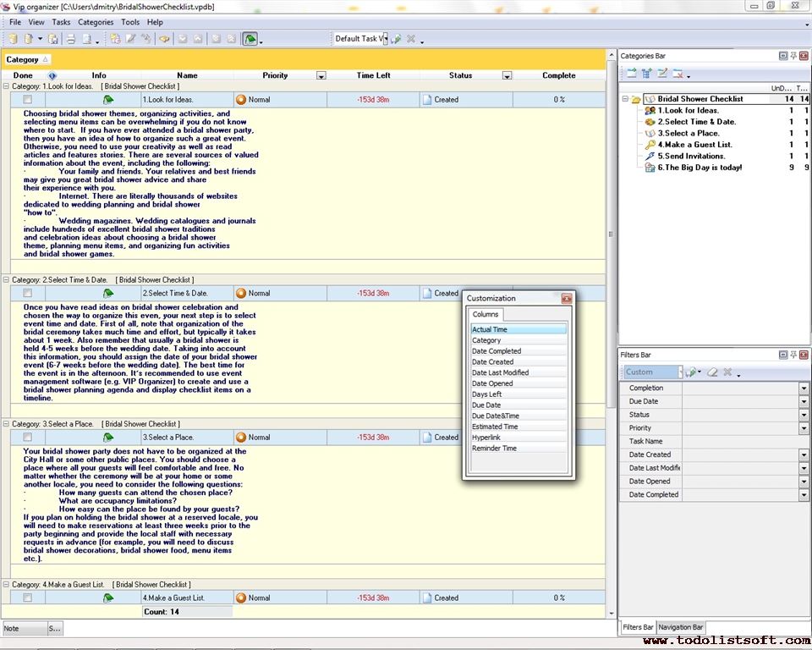Screen dimensions: 812x650
Task: Mark '2.Select Time & Date.' task as done
Action: point(28,294)
